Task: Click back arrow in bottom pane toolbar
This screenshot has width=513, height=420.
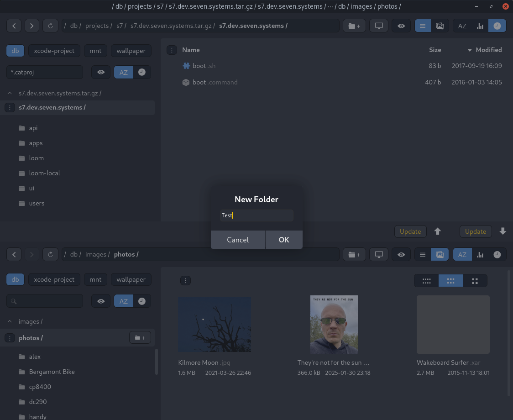Action: pos(14,254)
